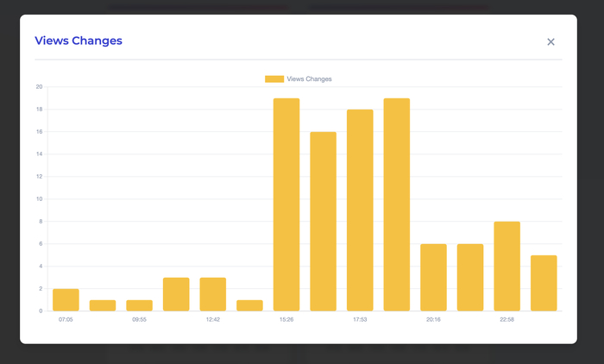604x364 pixels.
Task: Select the bar between 09:55 and 12:42
Action: pyautogui.click(x=176, y=294)
